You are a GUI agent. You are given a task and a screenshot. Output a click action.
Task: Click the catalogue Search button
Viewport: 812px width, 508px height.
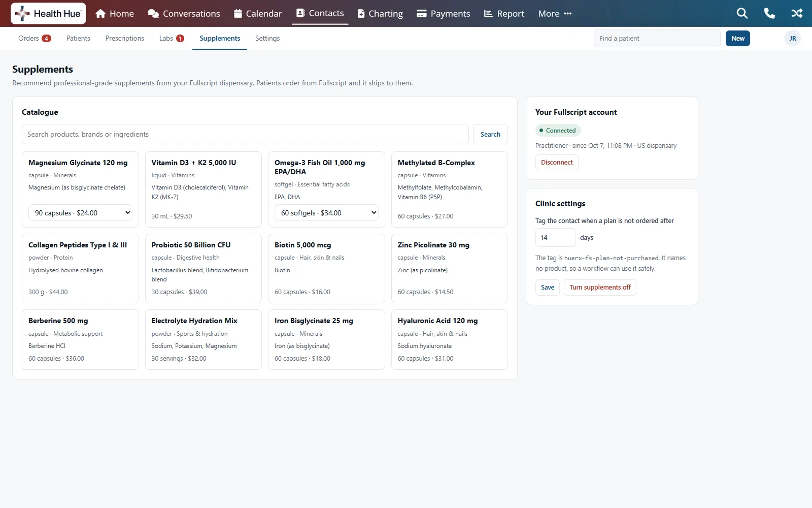coord(490,134)
